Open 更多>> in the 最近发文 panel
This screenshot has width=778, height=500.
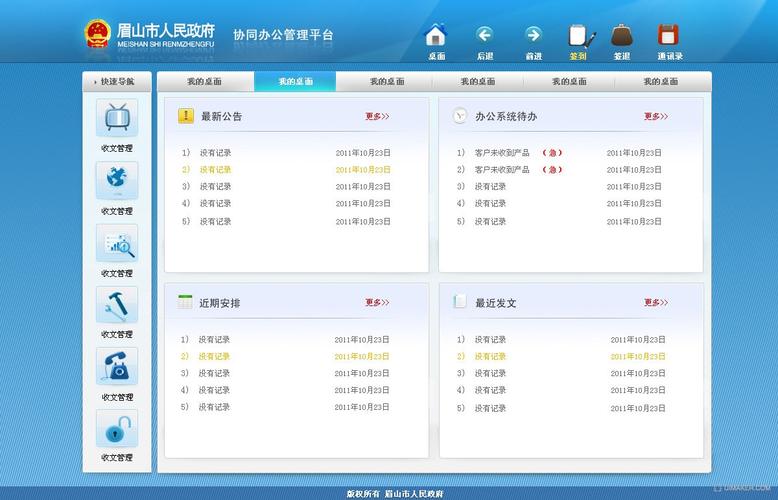656,303
